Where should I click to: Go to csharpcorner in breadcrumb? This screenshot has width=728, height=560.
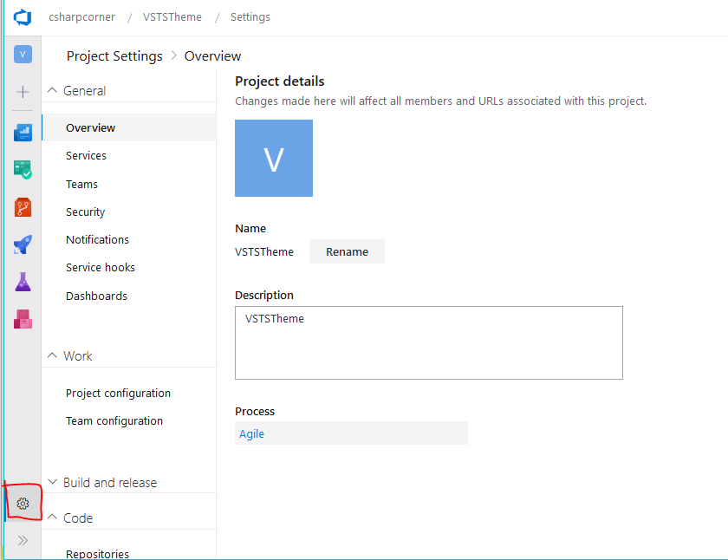click(81, 17)
